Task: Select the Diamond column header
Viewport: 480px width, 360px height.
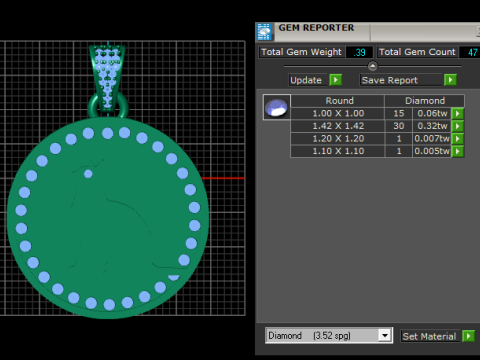Action: 425,101
